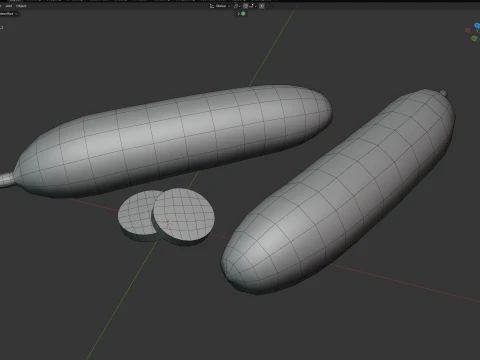
Task: Select the left cucumber mesh object
Action: point(173,140)
